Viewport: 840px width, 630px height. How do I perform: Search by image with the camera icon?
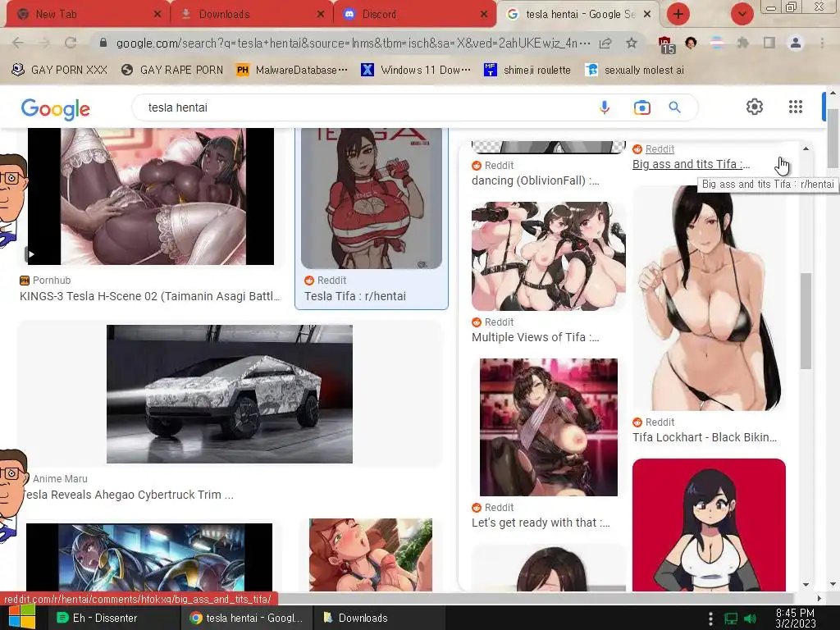coord(641,107)
